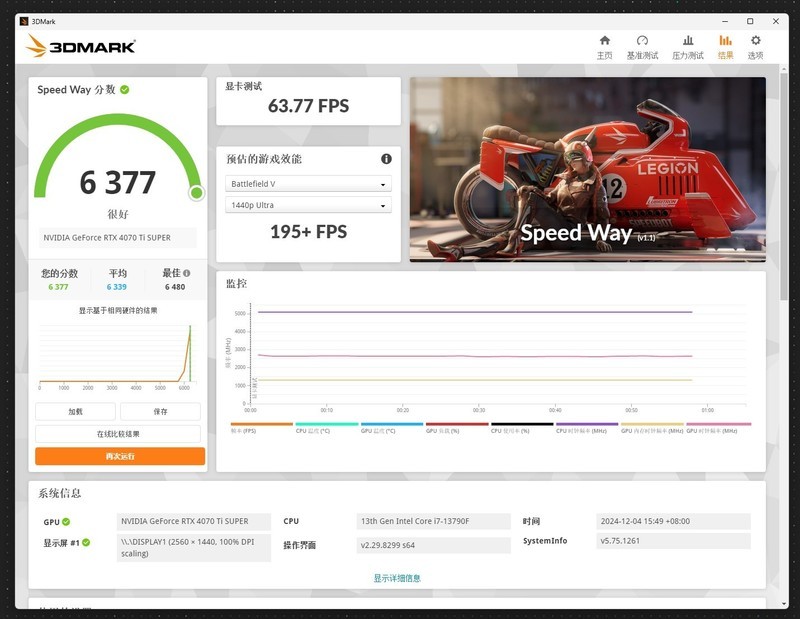Toggle the tan GPU 内存时钟频率 legend item
Viewport: 800px width, 619px height.
(652, 428)
